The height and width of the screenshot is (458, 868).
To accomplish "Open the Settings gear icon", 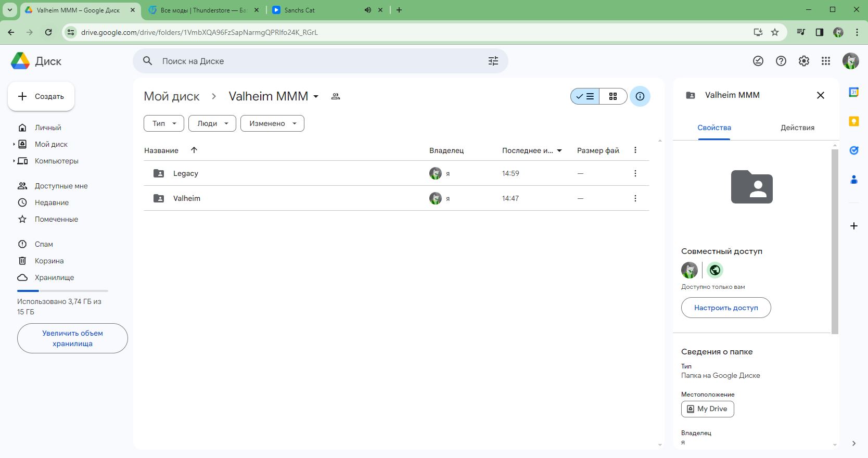I will [x=804, y=61].
